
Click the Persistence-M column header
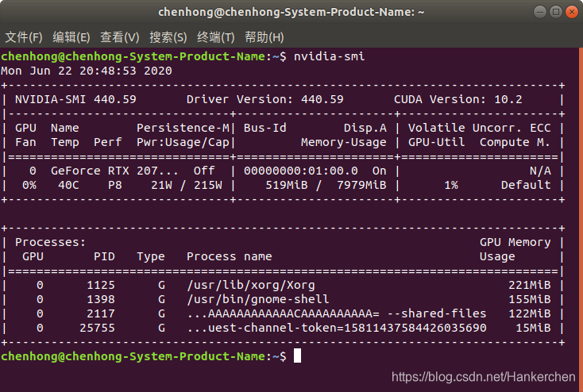tap(183, 129)
